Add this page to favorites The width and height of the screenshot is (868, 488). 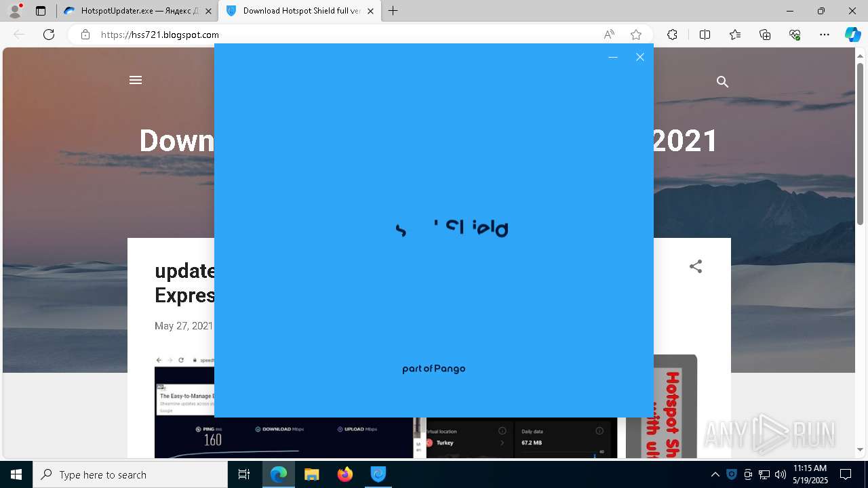[x=635, y=35]
